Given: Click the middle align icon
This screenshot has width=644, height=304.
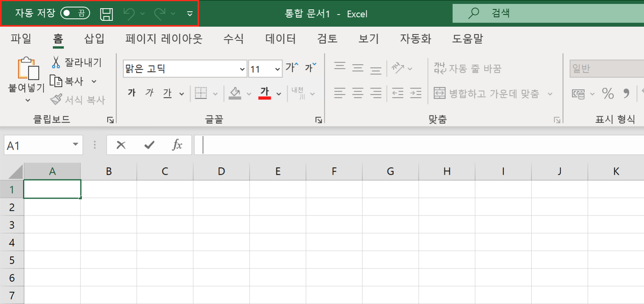Looking at the screenshot, I should (358, 68).
